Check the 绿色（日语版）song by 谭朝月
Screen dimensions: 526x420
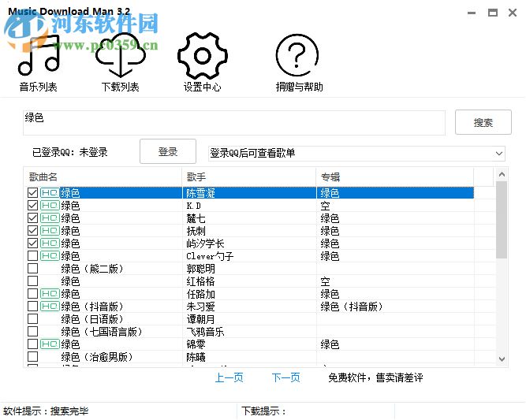(x=32, y=319)
